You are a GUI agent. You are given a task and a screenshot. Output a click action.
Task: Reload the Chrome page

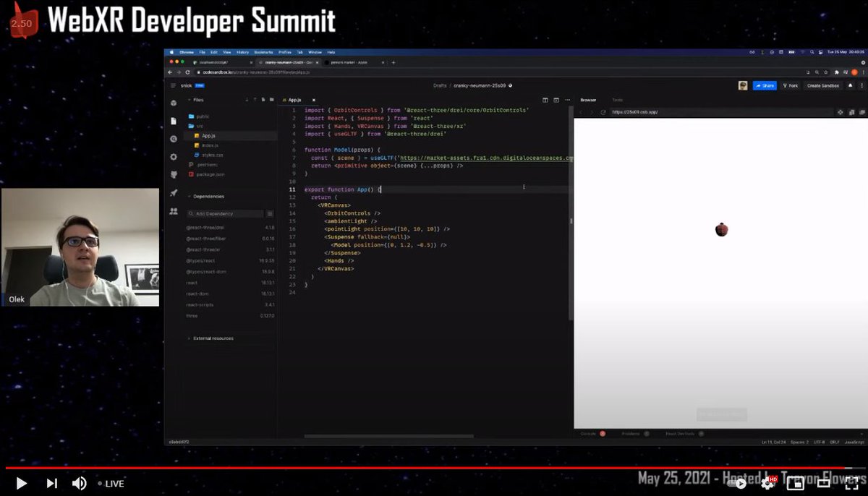187,72
